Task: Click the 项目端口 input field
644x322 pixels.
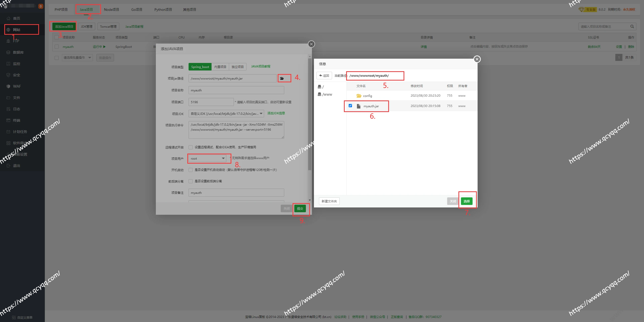Action: pos(211,102)
